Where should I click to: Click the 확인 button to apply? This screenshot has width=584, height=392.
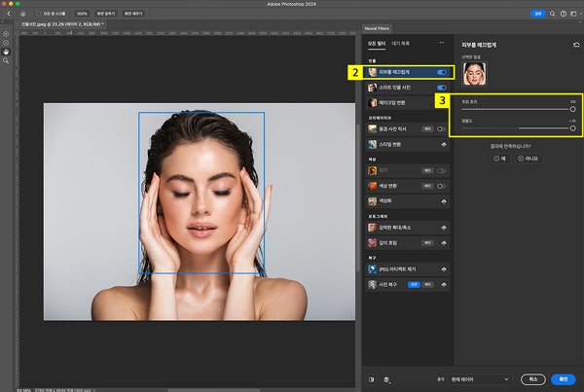563,378
